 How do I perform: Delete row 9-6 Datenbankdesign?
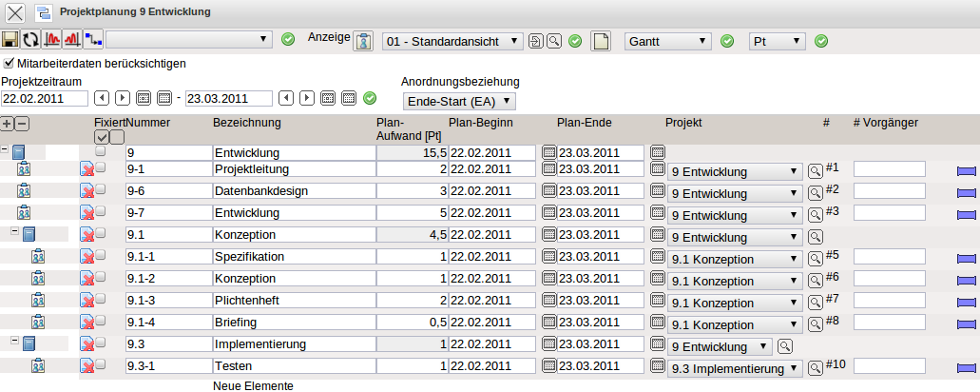tap(86, 190)
